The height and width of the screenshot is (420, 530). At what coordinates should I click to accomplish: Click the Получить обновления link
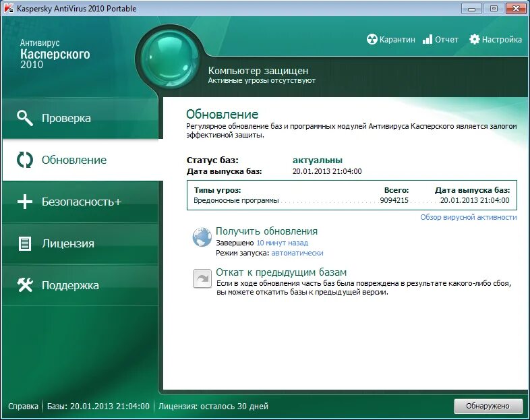pos(267,231)
